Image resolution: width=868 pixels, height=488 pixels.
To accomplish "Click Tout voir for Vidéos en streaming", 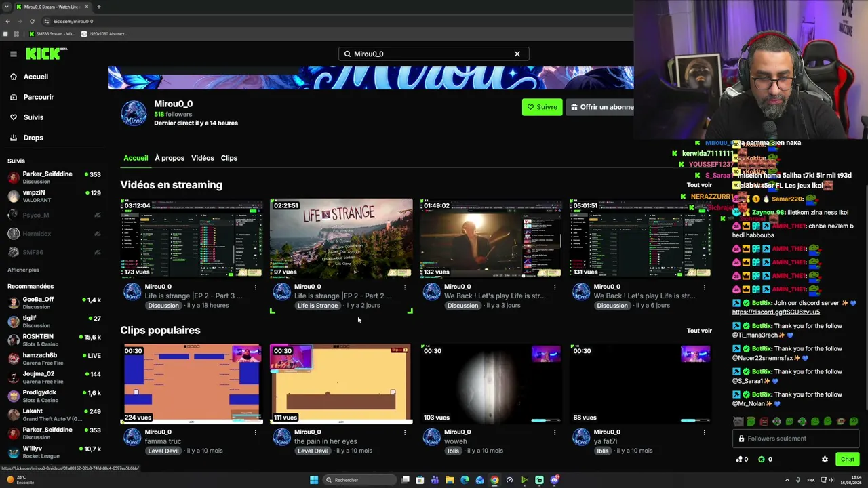I will [x=699, y=185].
